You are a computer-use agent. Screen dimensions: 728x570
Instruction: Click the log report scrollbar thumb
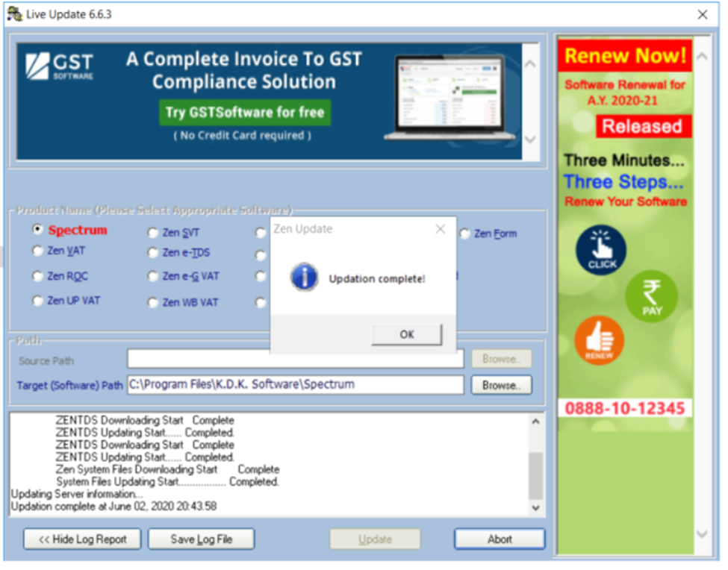(535, 476)
